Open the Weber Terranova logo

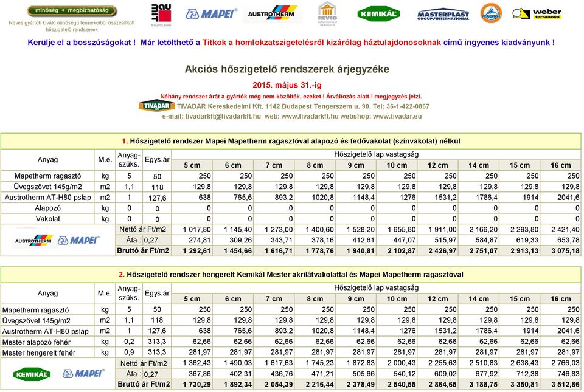coord(537,14)
